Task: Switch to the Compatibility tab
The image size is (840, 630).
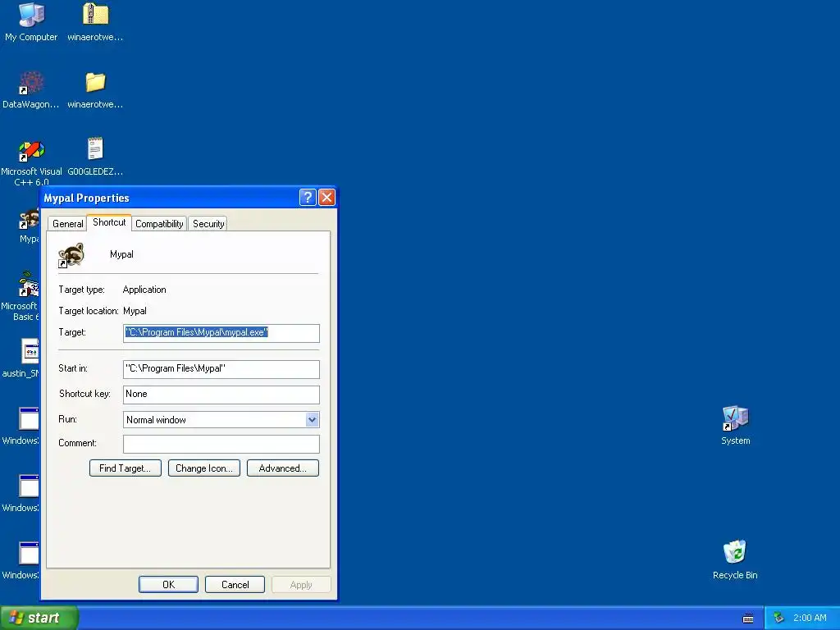Action: [x=159, y=224]
